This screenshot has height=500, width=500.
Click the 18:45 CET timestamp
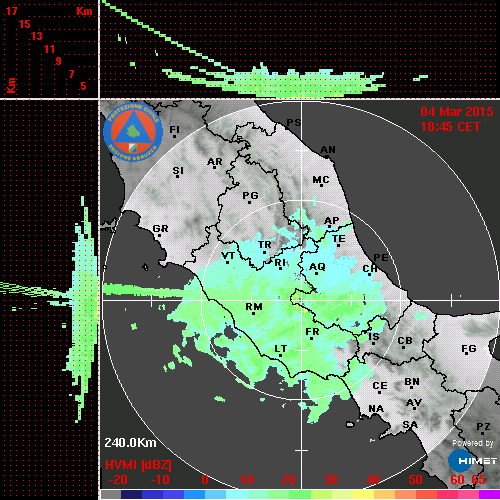(x=450, y=127)
